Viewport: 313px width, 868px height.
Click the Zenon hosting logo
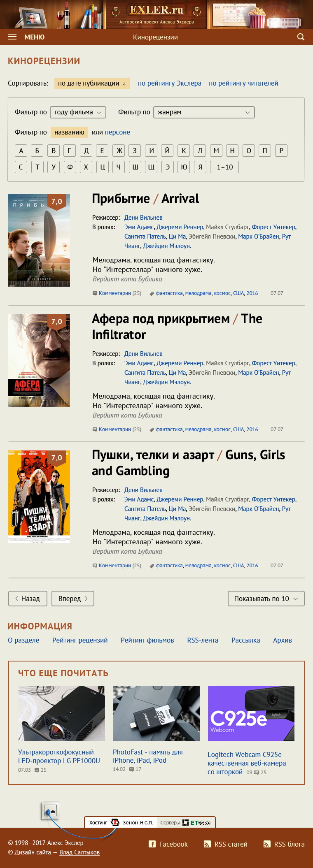click(115, 822)
